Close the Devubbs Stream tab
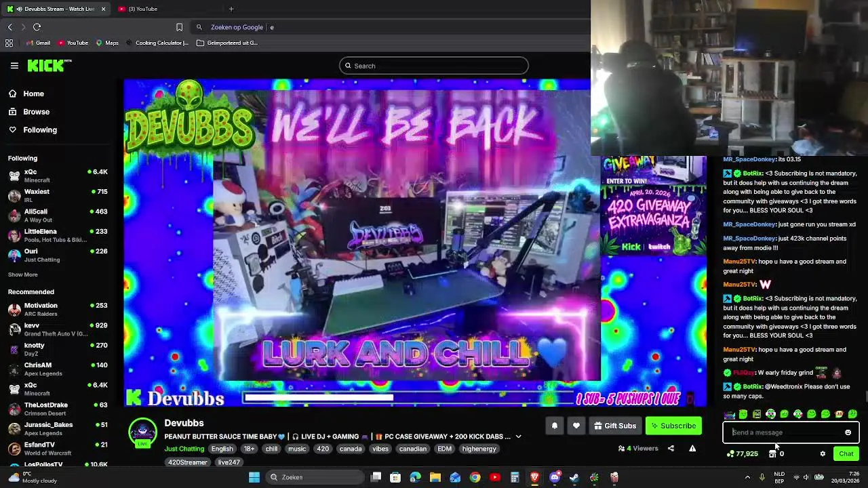 click(103, 9)
